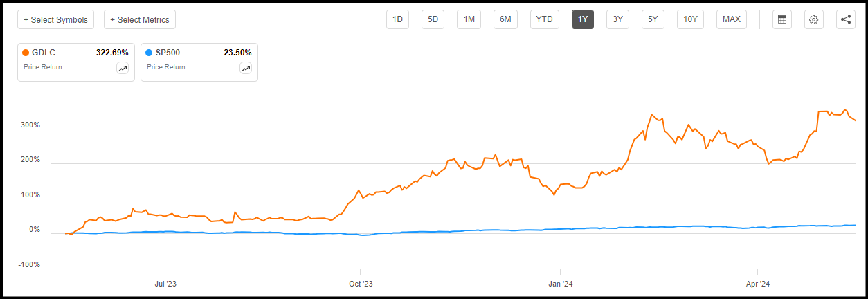Click the share chart icon
The width and height of the screenshot is (868, 299).
[846, 19]
